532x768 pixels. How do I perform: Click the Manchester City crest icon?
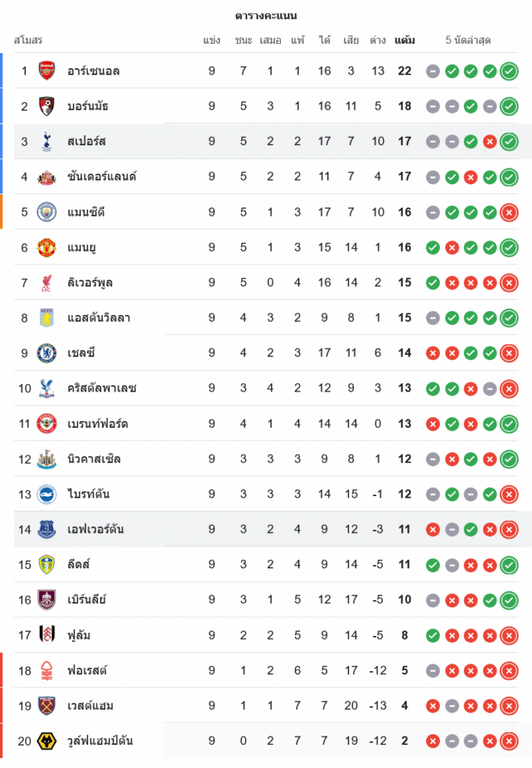47,212
